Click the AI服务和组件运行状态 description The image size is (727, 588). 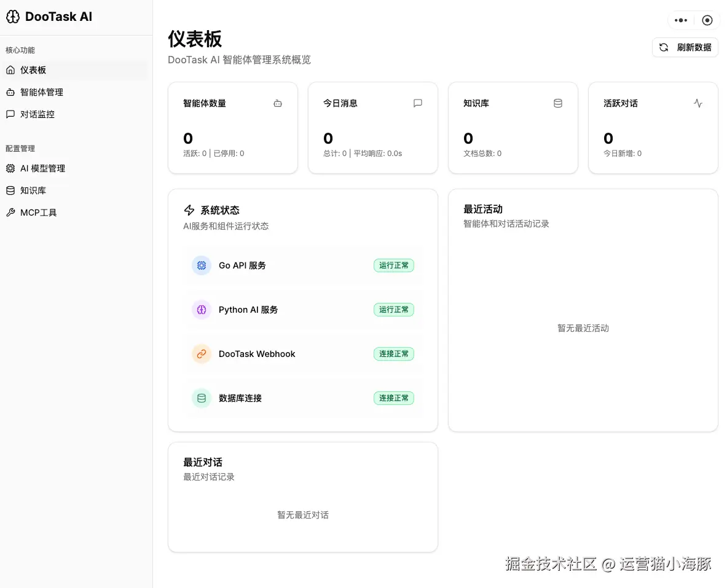(x=226, y=226)
